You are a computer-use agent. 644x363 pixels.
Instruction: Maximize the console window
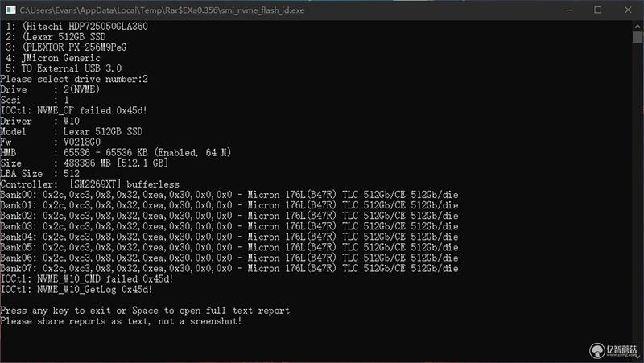pyautogui.click(x=598, y=10)
